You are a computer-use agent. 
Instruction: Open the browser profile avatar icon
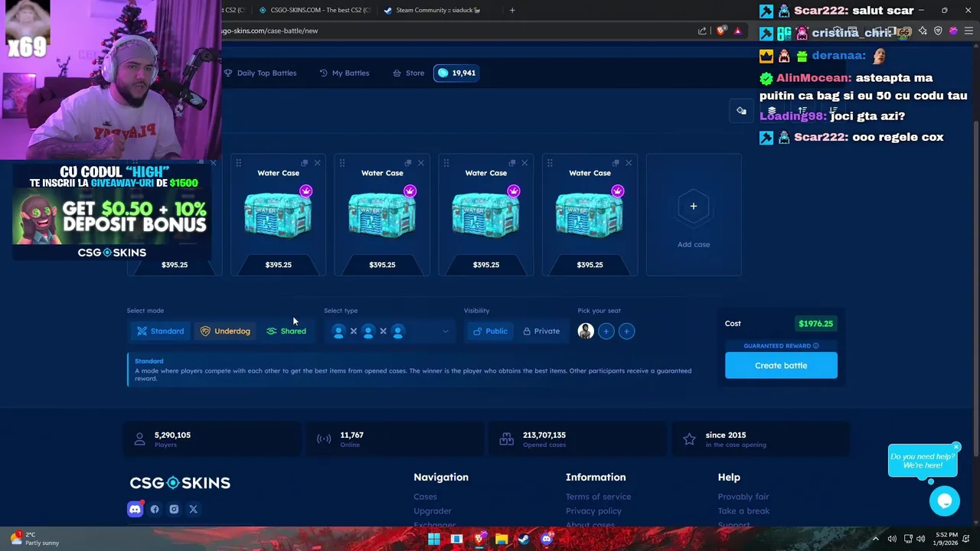coord(953,31)
